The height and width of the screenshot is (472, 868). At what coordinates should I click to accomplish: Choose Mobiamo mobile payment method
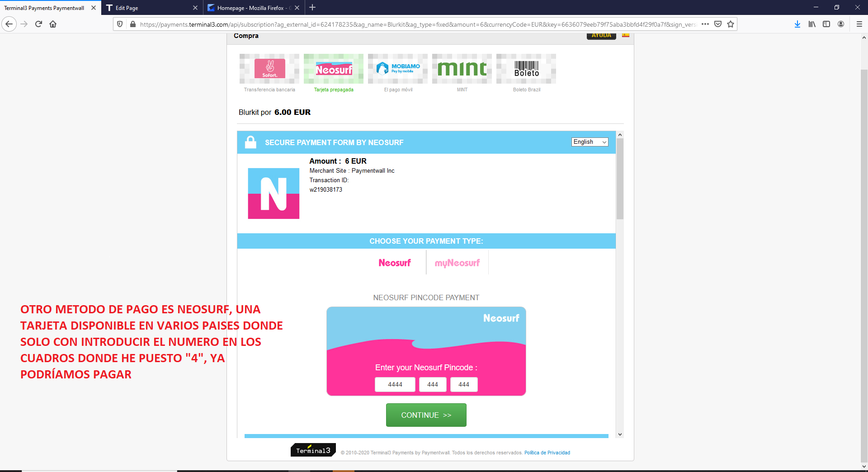pos(398,69)
